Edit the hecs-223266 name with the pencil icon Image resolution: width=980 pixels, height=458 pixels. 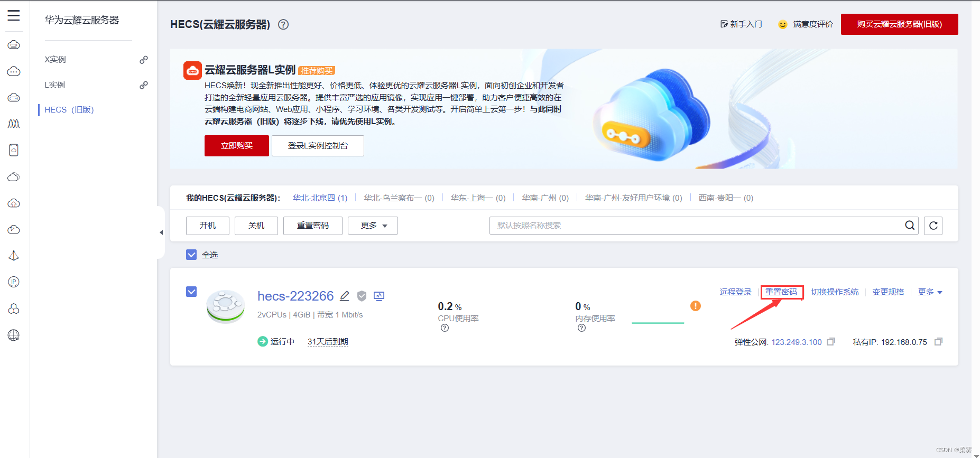pos(345,296)
